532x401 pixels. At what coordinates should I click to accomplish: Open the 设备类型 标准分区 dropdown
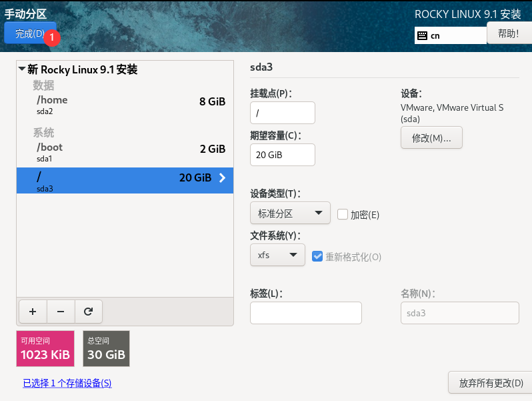(x=290, y=214)
